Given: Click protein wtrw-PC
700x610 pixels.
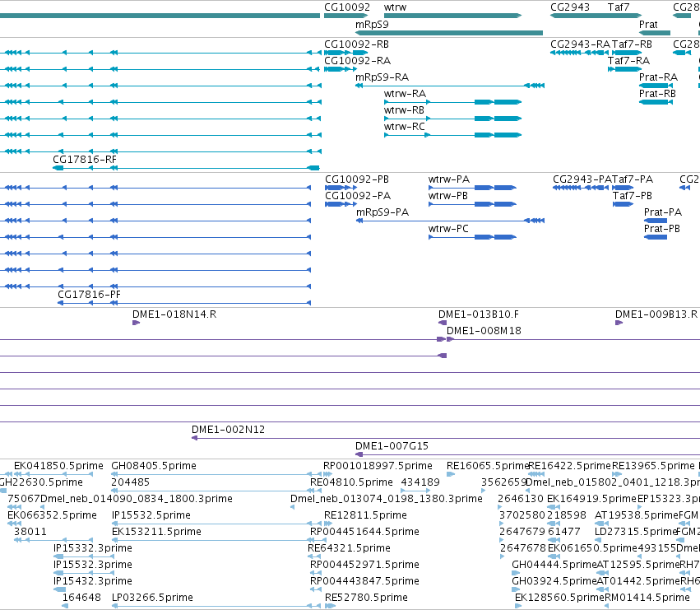Looking at the screenshot, I should pyautogui.click(x=448, y=229).
